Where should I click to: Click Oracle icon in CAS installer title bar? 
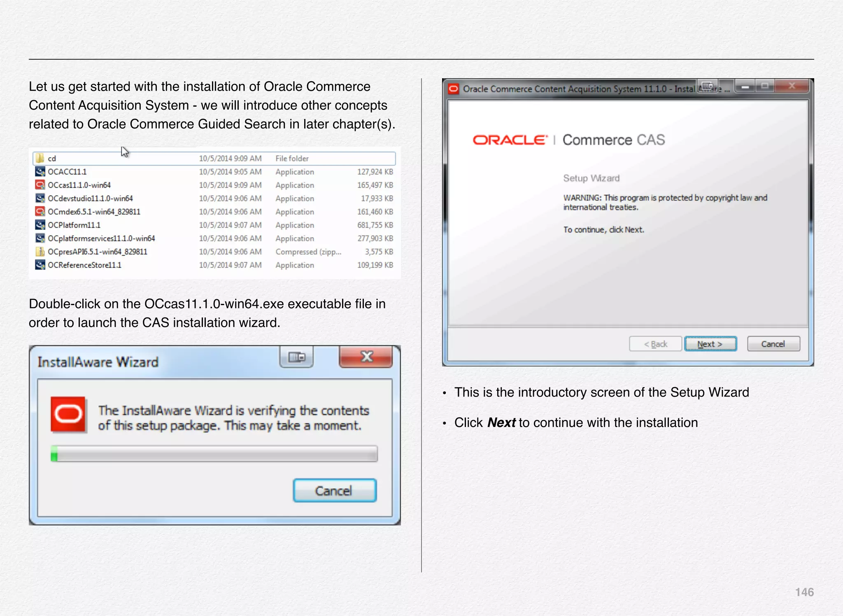pos(454,89)
